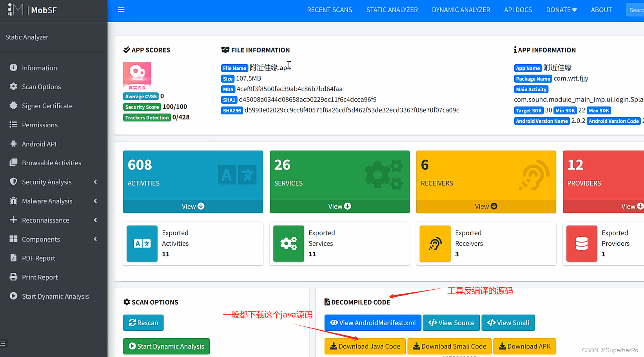Open Recent Scans in top navigation
Screen dimensions: 644x357
[330, 10]
